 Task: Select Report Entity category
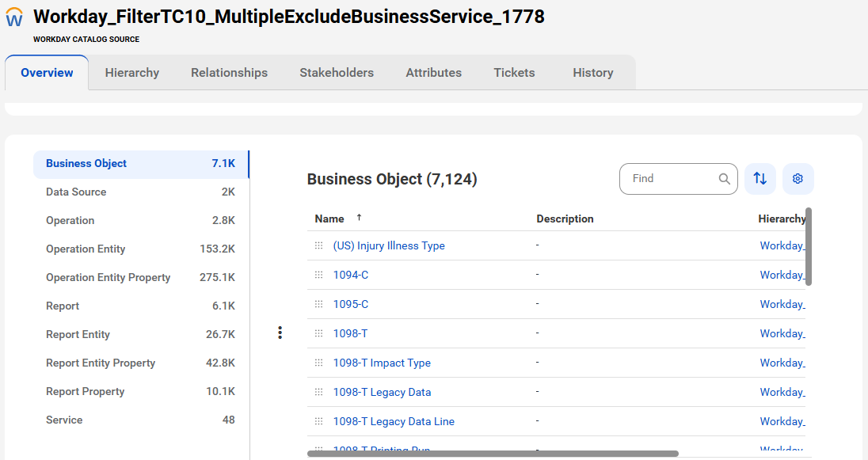tap(141, 335)
